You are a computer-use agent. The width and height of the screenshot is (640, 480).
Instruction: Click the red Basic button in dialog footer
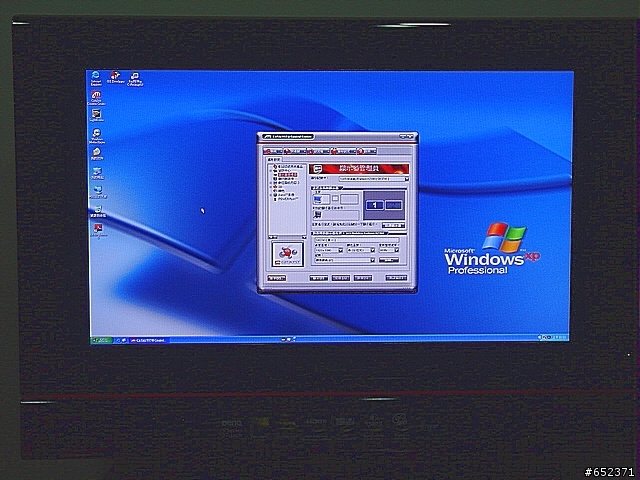pos(276,278)
